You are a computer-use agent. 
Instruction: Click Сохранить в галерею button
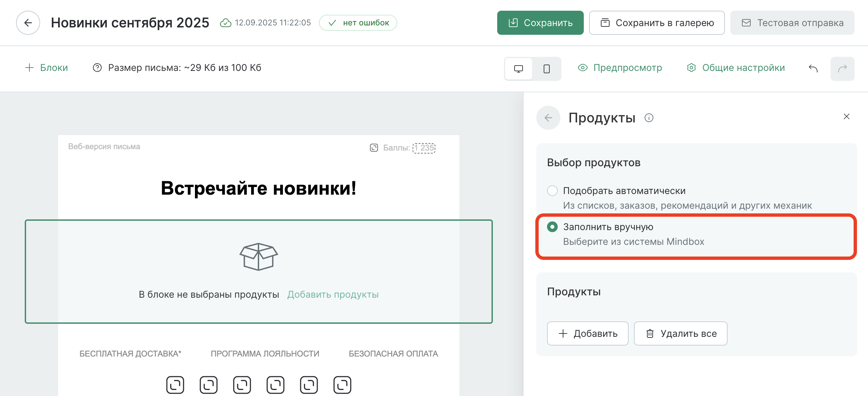[656, 23]
